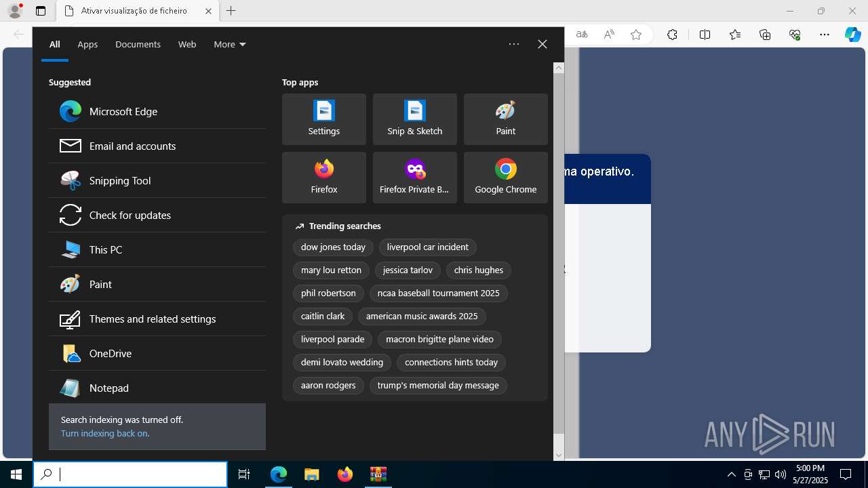The image size is (868, 488).
Task: Open Edge Browser essentials icon
Action: [795, 35]
